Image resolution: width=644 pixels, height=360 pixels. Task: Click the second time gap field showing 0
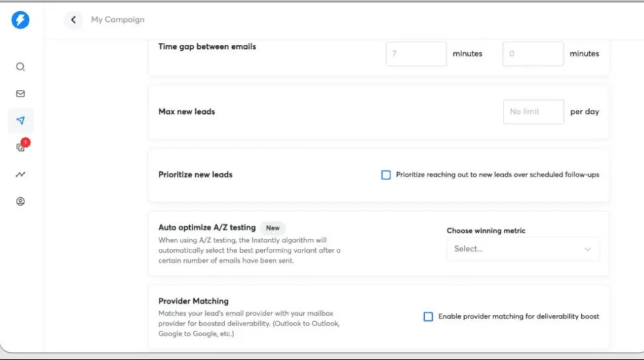pyautogui.click(x=533, y=54)
